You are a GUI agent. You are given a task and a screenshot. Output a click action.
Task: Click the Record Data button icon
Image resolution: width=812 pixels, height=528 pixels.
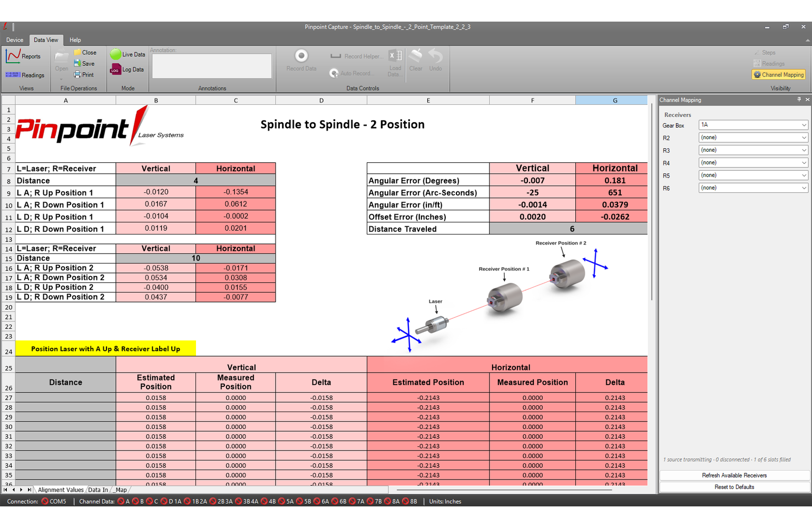301,56
